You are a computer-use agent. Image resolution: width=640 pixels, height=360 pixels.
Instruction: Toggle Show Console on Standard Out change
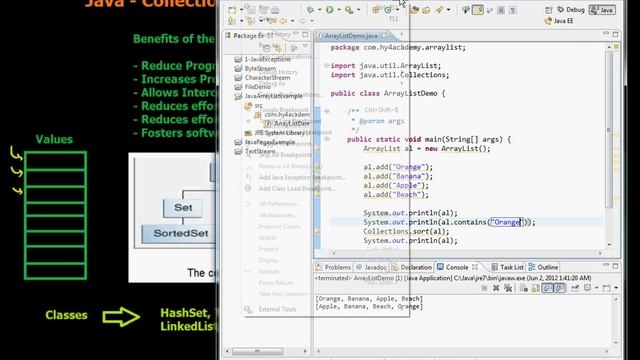(547, 288)
